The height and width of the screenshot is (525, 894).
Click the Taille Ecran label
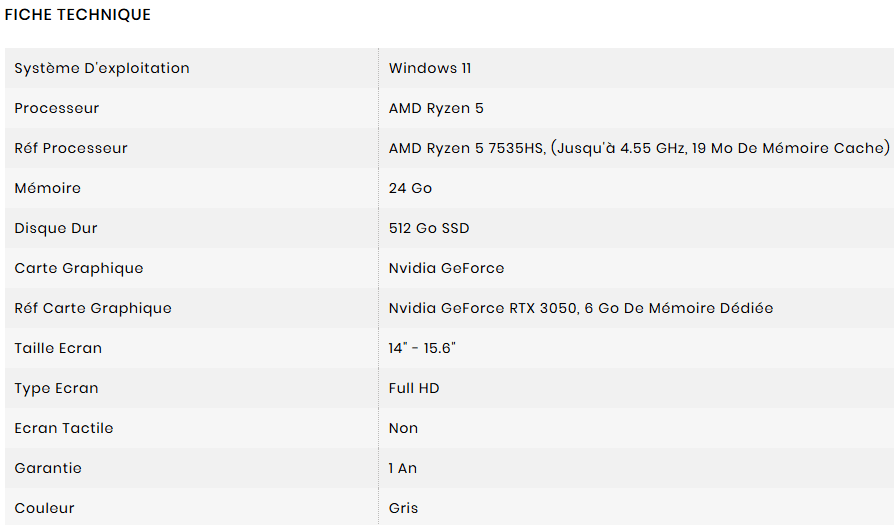(58, 348)
